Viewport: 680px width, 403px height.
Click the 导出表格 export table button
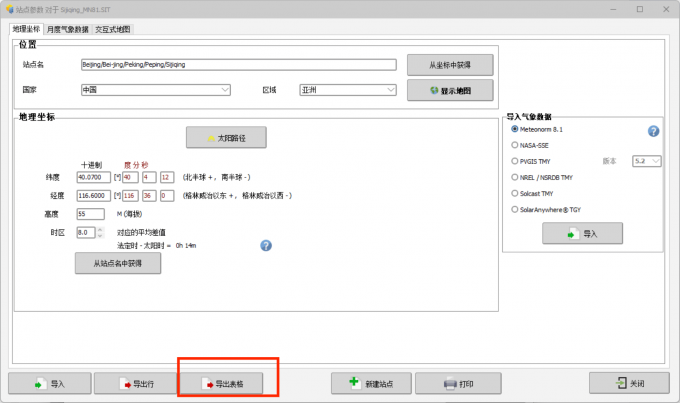click(221, 383)
